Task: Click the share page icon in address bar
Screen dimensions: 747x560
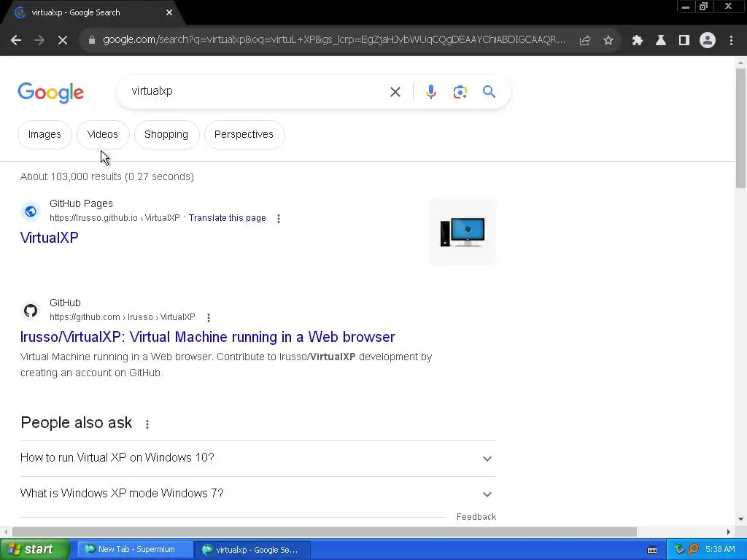Action: [x=585, y=41]
